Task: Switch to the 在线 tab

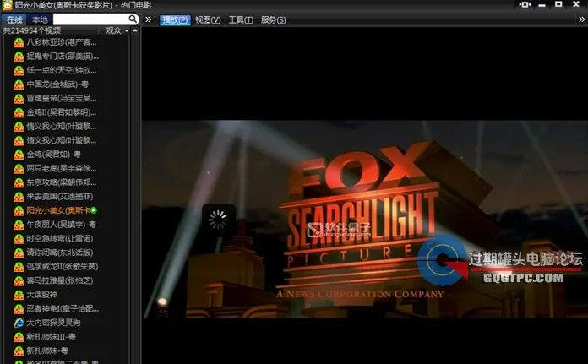Action: [x=14, y=19]
